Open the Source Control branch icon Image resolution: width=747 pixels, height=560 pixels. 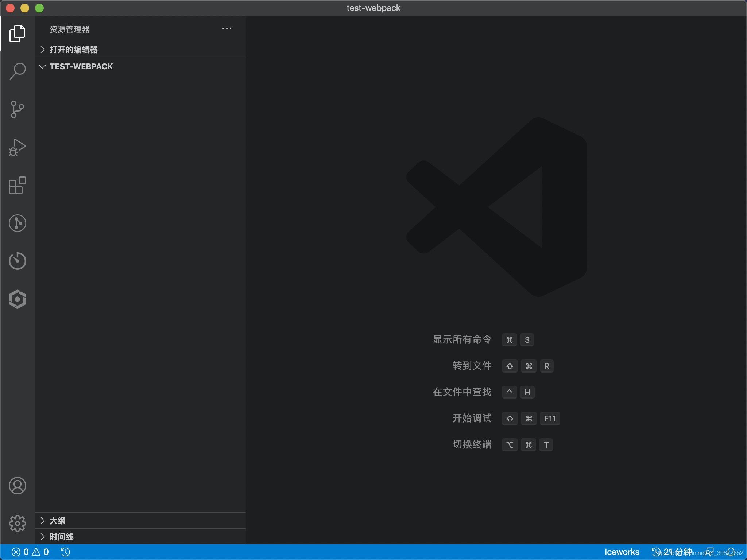coord(17,109)
